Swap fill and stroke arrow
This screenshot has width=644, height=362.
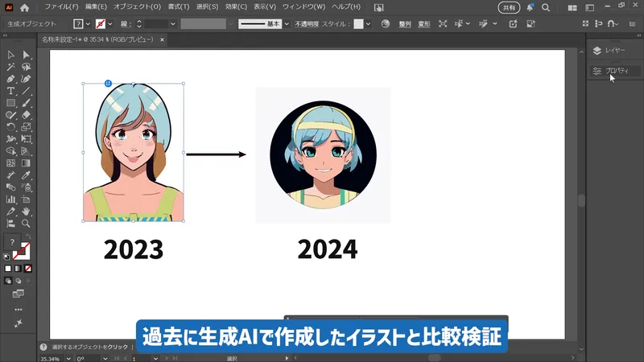[28, 237]
